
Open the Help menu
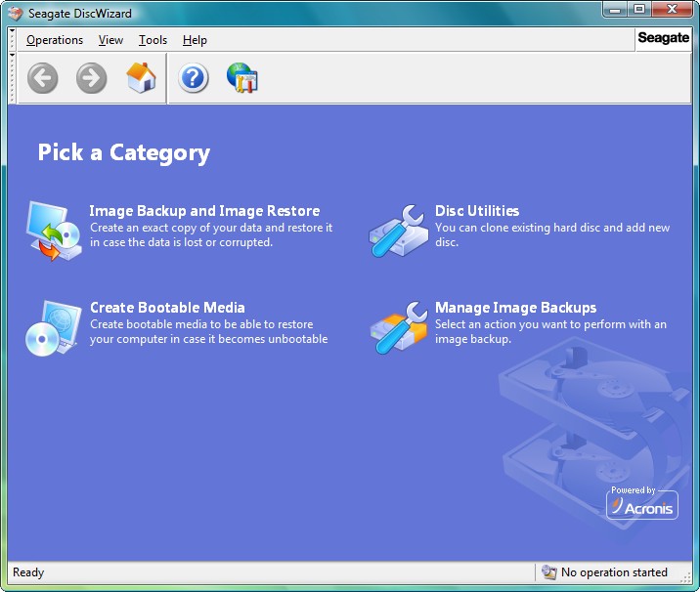[x=195, y=40]
